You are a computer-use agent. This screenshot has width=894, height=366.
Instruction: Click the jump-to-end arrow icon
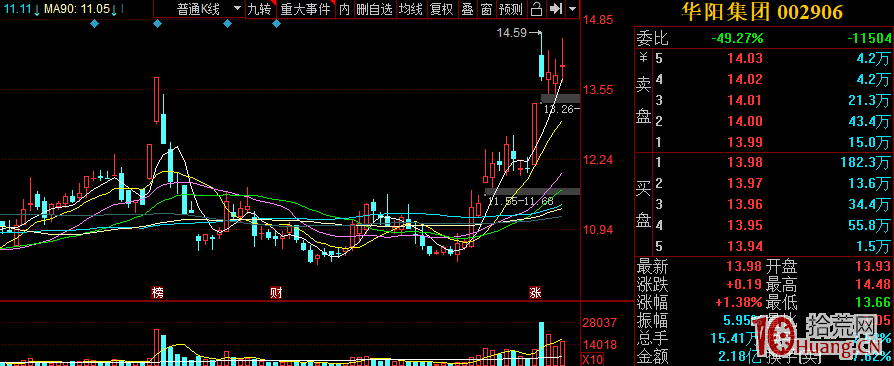point(555,9)
